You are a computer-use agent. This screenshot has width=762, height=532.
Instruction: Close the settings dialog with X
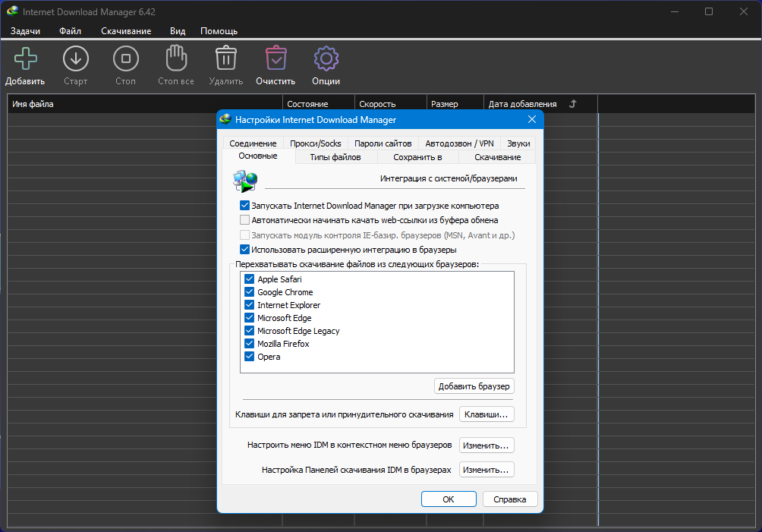click(532, 120)
